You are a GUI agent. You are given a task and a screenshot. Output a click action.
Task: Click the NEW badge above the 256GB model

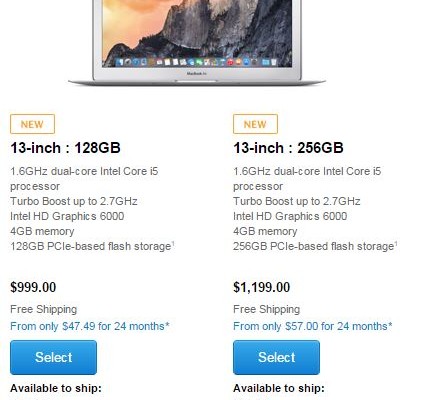(255, 124)
